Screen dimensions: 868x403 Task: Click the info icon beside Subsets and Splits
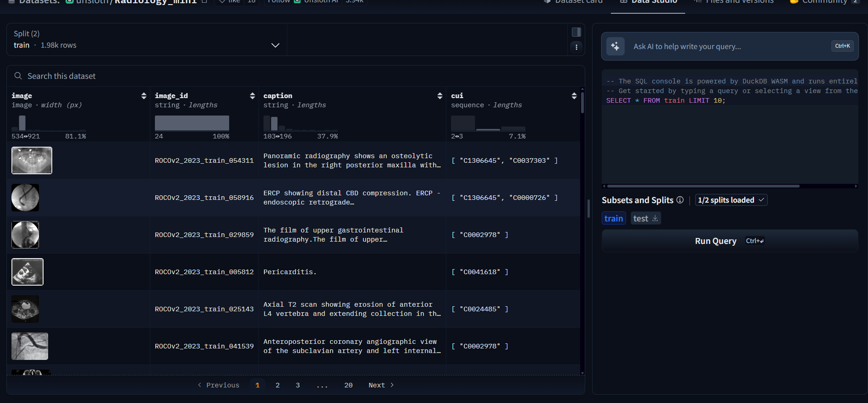pos(680,200)
